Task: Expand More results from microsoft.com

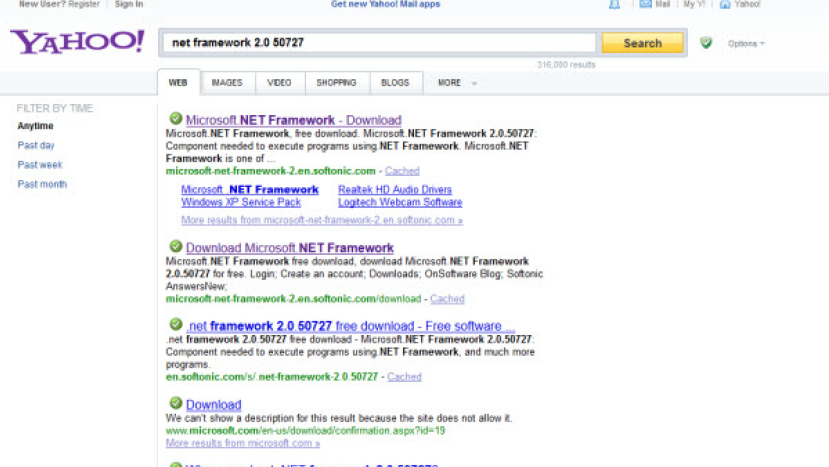Action: [x=243, y=443]
